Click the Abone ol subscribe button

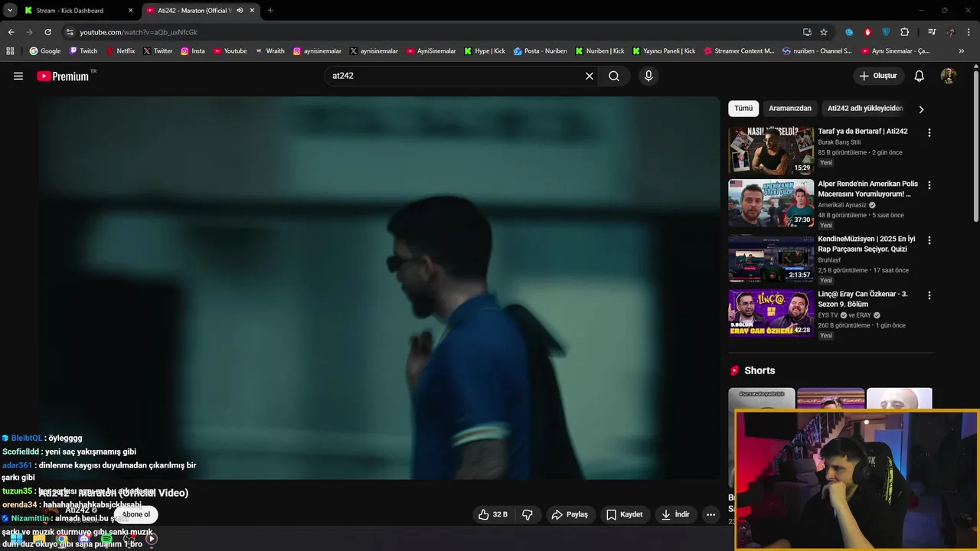[x=136, y=514]
